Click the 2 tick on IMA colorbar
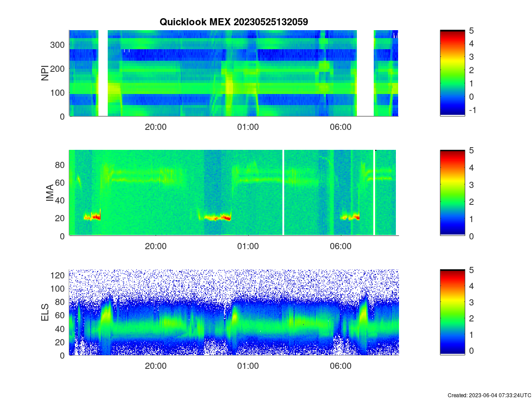 pos(471,202)
